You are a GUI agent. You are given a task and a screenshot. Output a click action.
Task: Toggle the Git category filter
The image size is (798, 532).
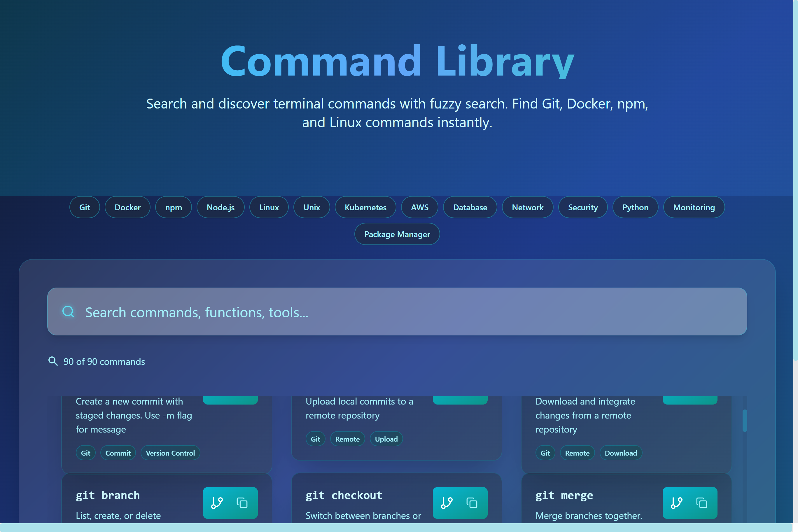[x=85, y=207]
